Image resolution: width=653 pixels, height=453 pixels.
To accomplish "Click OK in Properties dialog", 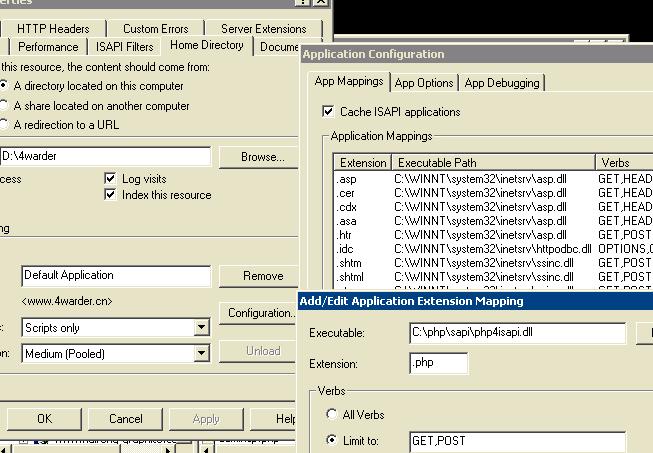I will coord(44,418).
